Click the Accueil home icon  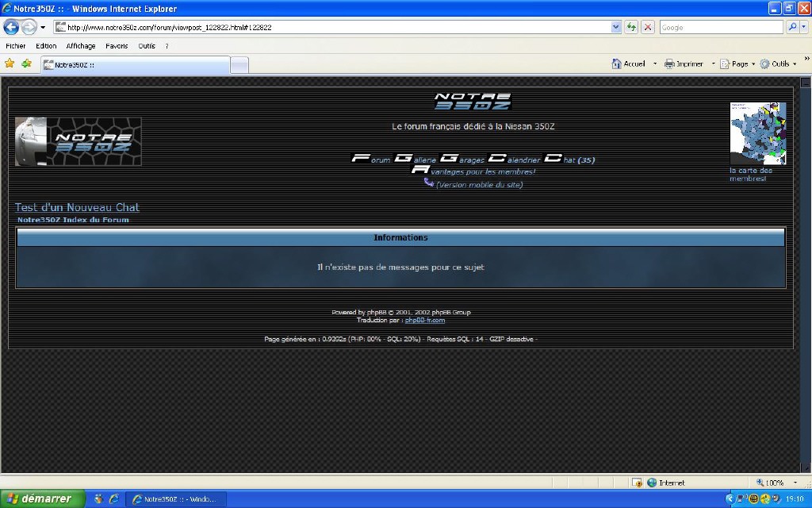(617, 63)
